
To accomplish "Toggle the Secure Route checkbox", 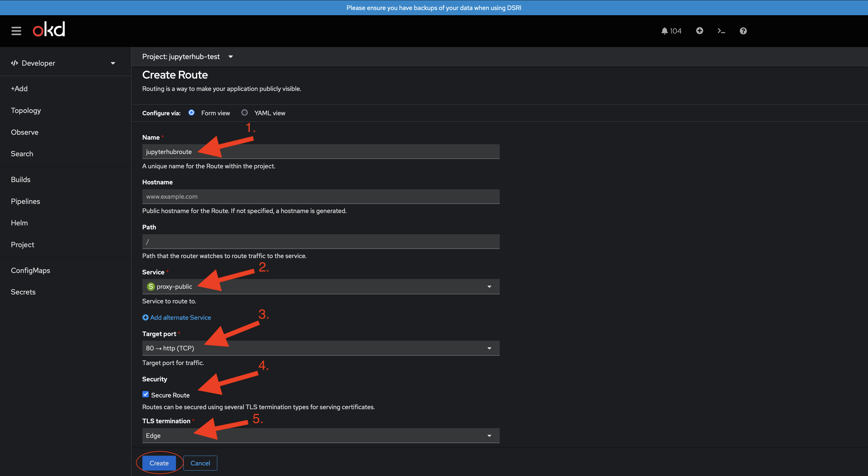I will pos(146,394).
